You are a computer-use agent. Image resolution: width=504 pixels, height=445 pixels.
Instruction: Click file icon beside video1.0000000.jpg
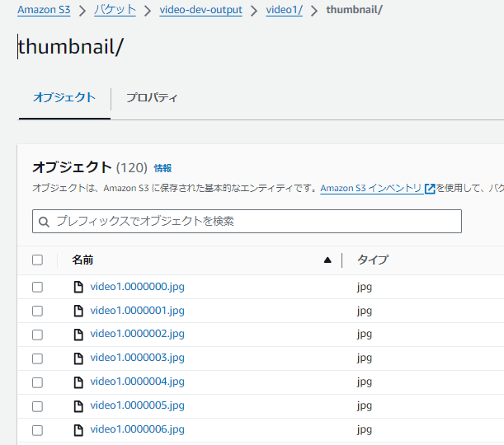78,287
